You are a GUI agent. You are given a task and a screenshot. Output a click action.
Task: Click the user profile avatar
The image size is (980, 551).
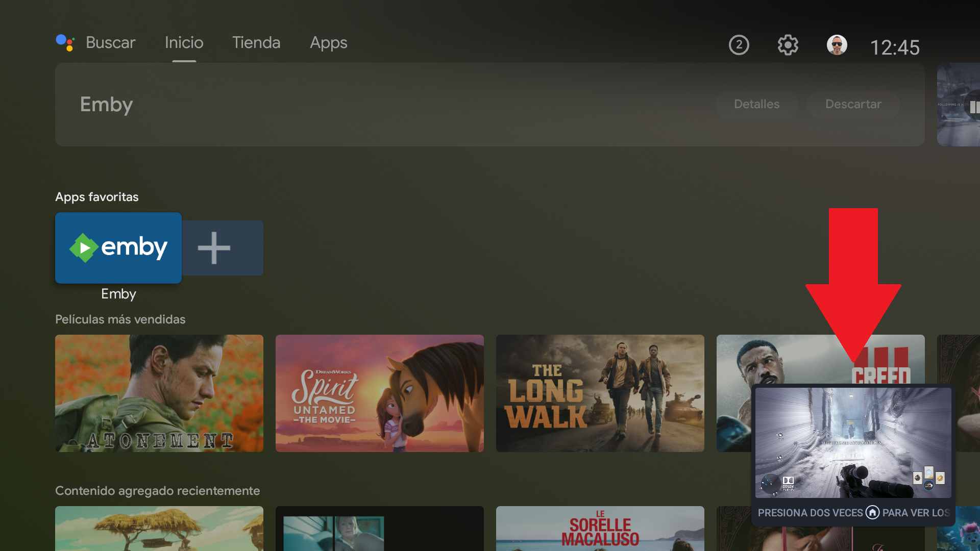(837, 45)
